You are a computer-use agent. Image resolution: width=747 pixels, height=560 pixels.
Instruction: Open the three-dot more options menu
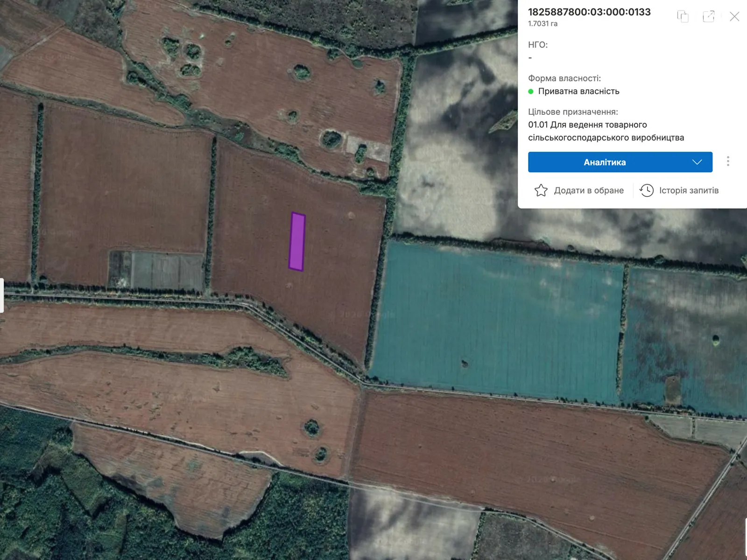728,161
